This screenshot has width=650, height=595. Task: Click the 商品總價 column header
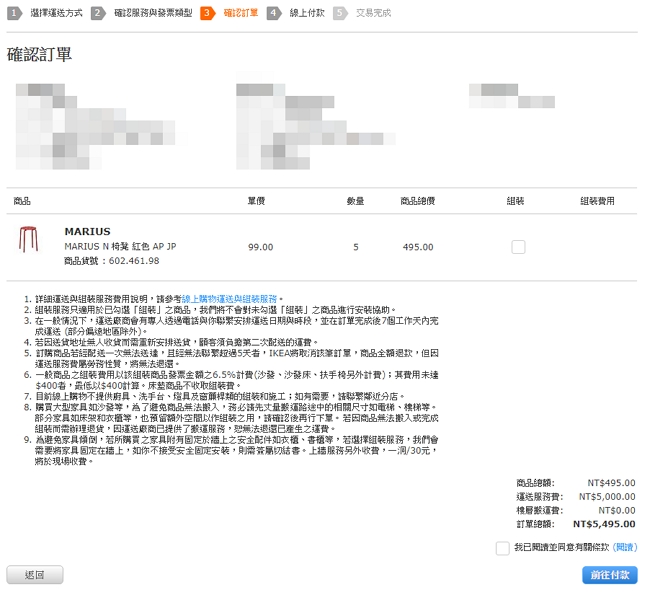coord(417,201)
